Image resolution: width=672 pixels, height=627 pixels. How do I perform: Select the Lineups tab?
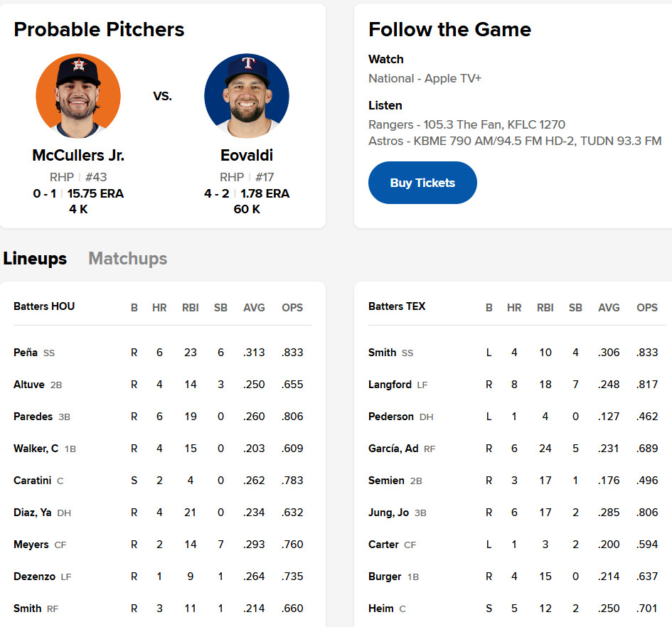[35, 259]
